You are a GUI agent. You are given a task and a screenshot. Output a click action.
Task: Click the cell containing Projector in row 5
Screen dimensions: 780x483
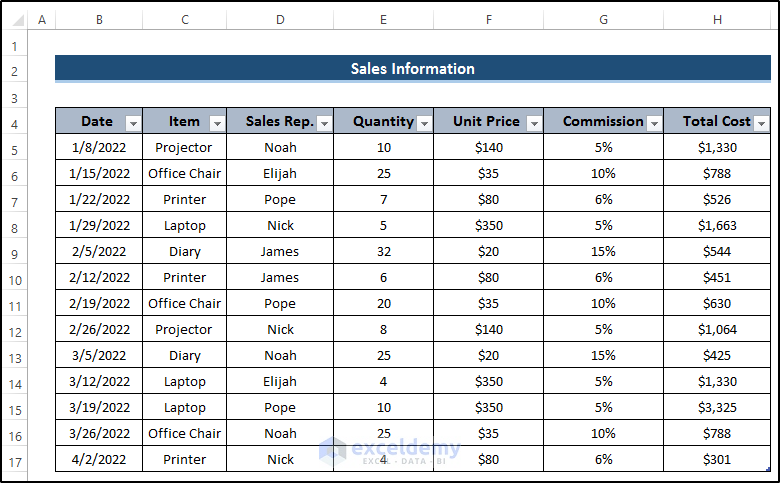184,147
